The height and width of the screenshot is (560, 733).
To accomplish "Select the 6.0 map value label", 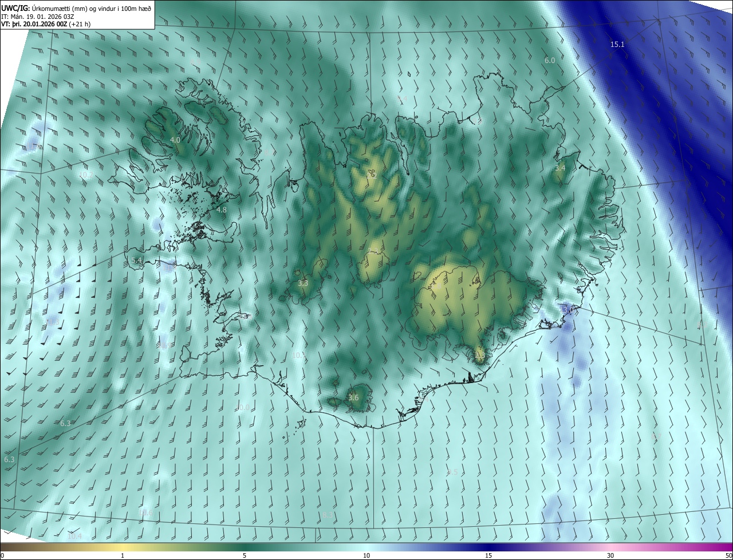I will [x=550, y=60].
